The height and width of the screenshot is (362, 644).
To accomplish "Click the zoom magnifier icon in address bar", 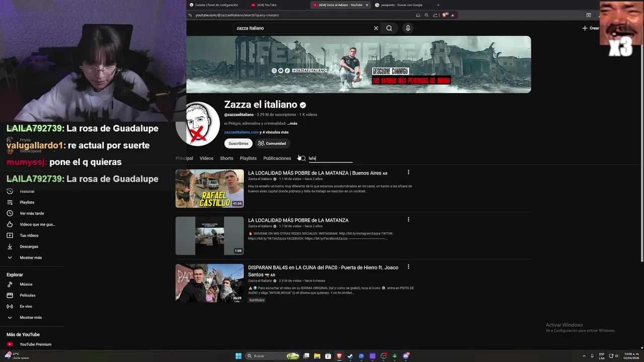I will (427, 15).
